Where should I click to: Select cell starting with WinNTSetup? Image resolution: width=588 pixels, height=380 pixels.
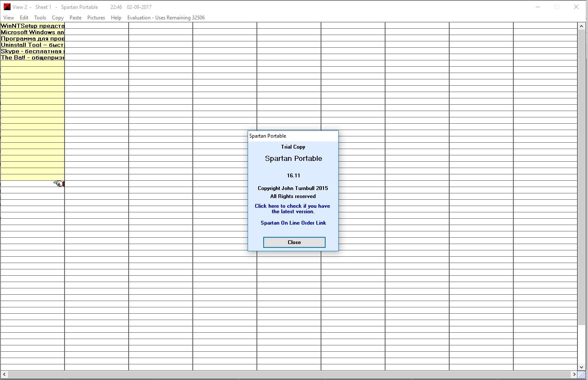32,26
